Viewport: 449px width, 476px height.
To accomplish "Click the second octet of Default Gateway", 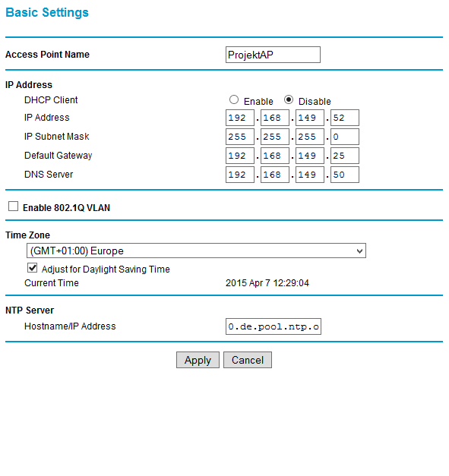I will 275,156.
